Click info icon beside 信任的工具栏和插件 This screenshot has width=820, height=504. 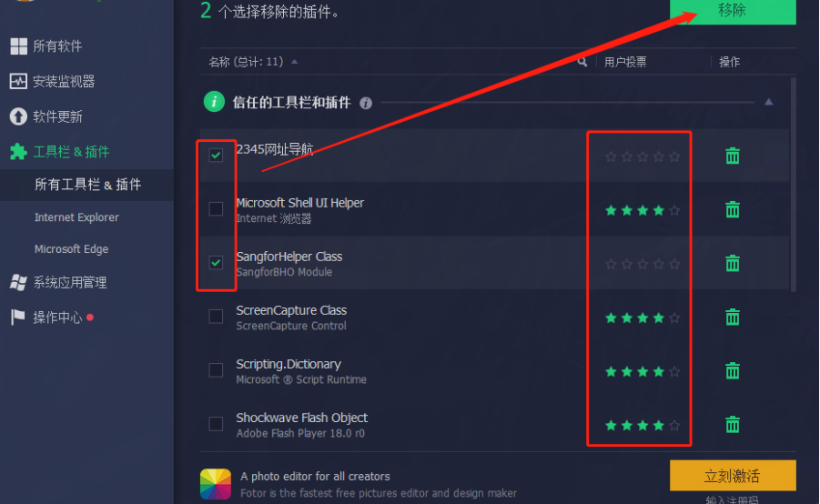pyautogui.click(x=366, y=103)
